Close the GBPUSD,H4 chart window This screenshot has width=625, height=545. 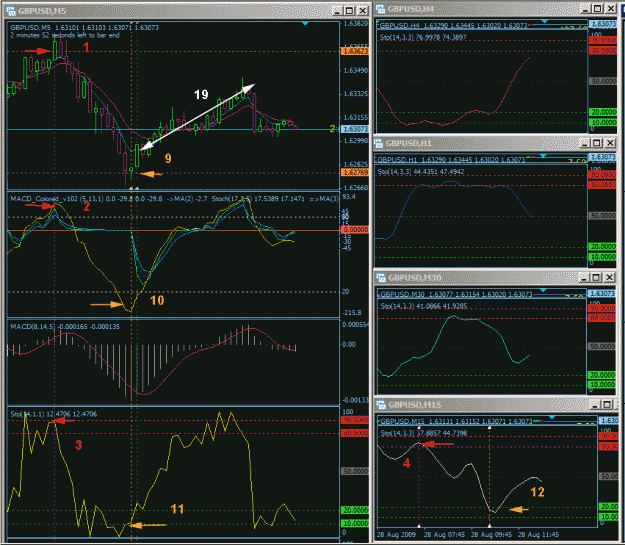click(x=611, y=8)
